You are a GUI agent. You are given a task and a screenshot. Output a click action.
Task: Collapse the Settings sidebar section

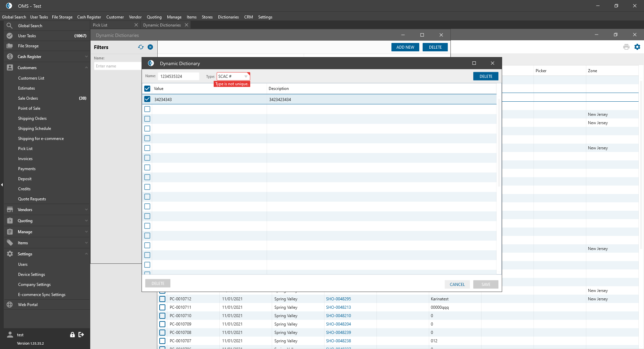pyautogui.click(x=86, y=254)
